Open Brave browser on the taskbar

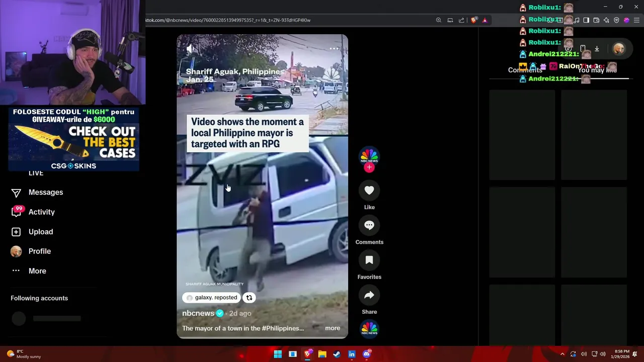pos(307,354)
